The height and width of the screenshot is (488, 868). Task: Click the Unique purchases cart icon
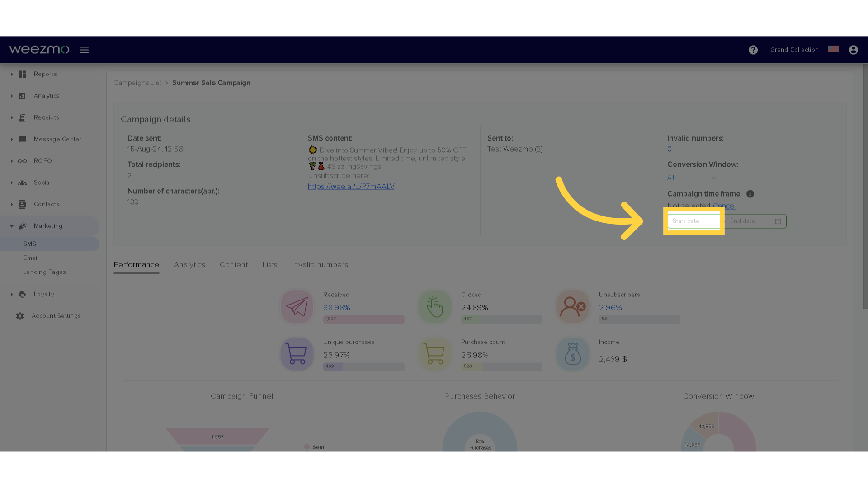coord(297,354)
